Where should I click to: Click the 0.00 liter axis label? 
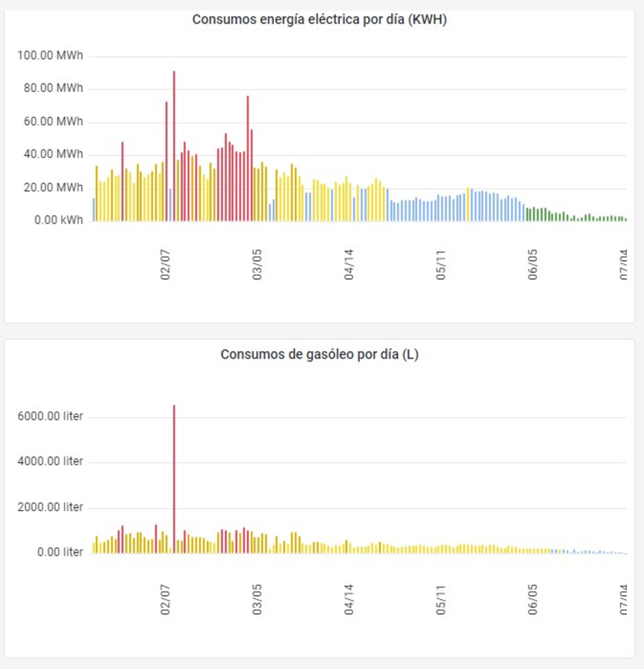[60, 552]
